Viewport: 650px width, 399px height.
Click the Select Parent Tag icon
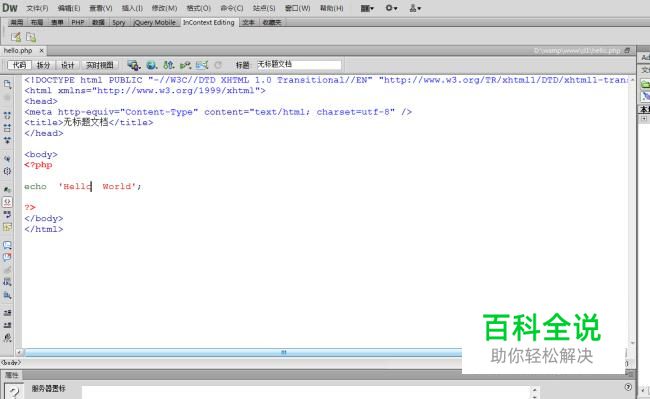[7, 159]
